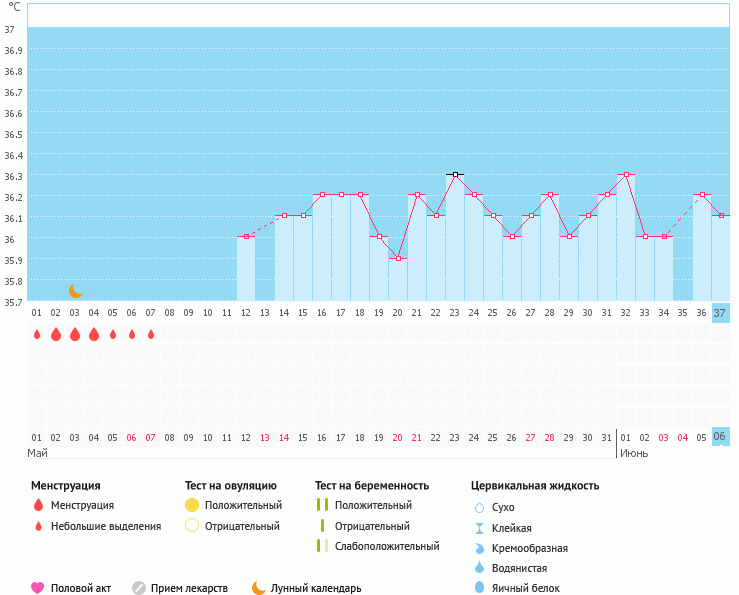Click the sticky cervical fluid hourglass icon
Image resolution: width=739 pixels, height=595 pixels.
pyautogui.click(x=479, y=528)
